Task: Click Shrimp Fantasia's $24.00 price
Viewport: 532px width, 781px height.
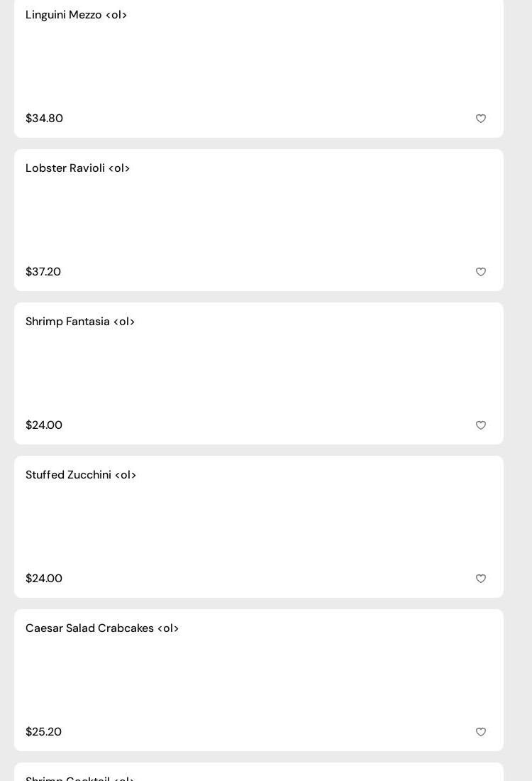Action: (44, 425)
